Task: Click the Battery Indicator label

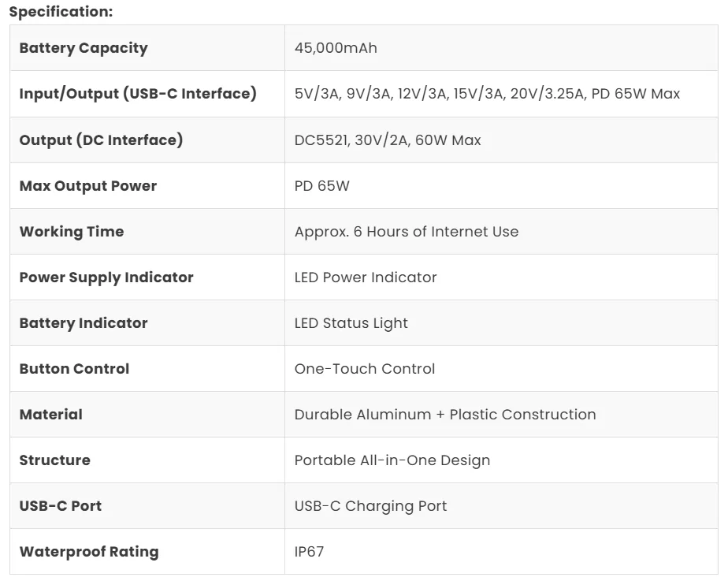Action: pos(84,322)
